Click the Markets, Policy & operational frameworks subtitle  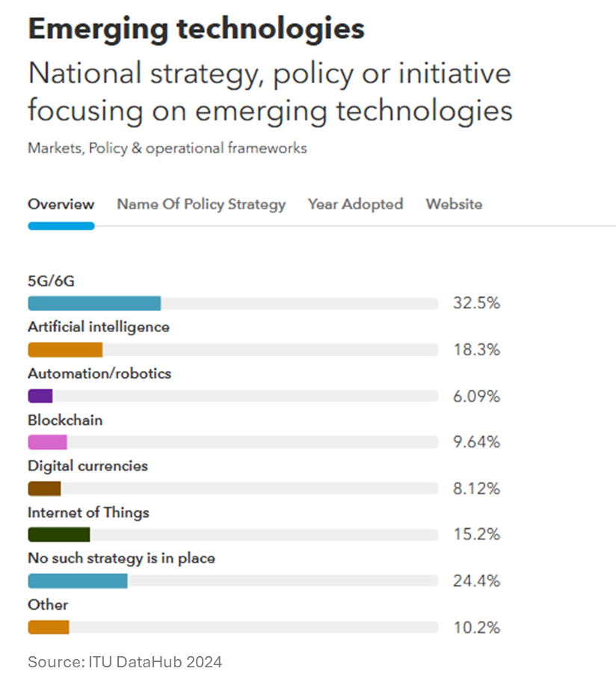click(x=167, y=148)
